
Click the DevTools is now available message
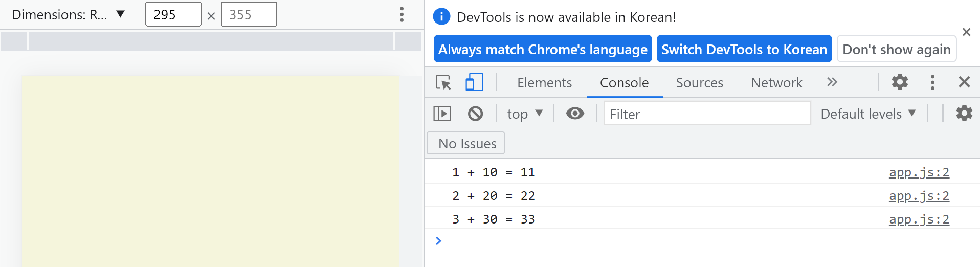point(566,17)
